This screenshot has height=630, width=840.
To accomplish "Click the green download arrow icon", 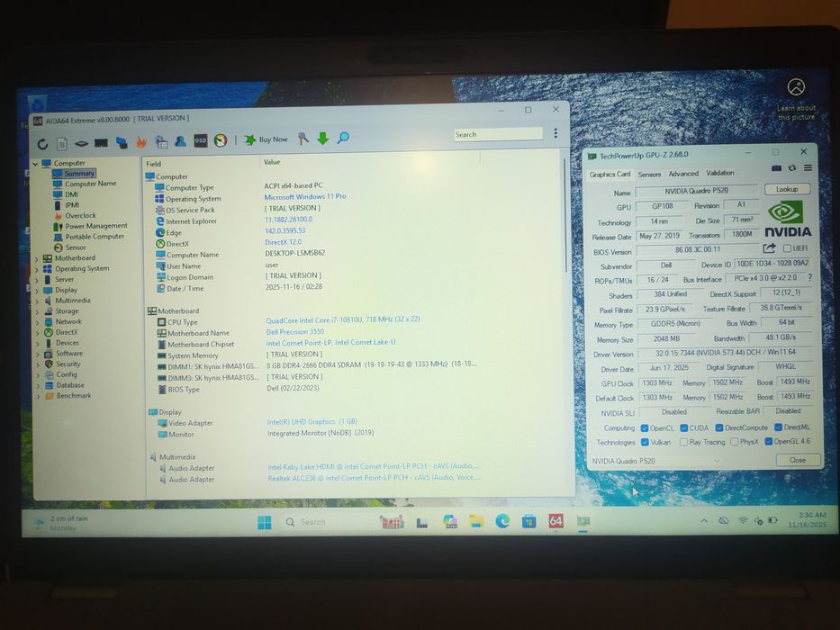I will pos(322,139).
